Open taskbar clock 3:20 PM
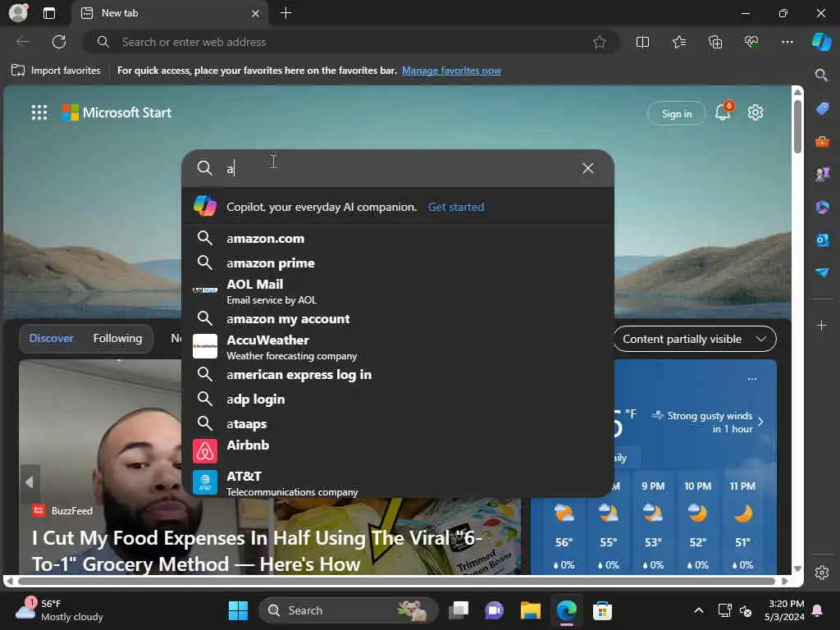The height and width of the screenshot is (630, 840). coord(785,610)
